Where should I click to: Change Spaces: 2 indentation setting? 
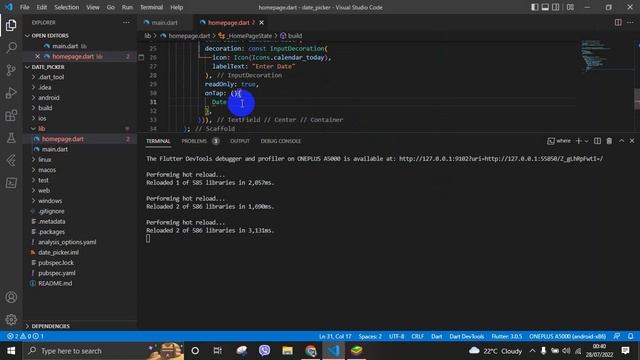(x=370, y=336)
